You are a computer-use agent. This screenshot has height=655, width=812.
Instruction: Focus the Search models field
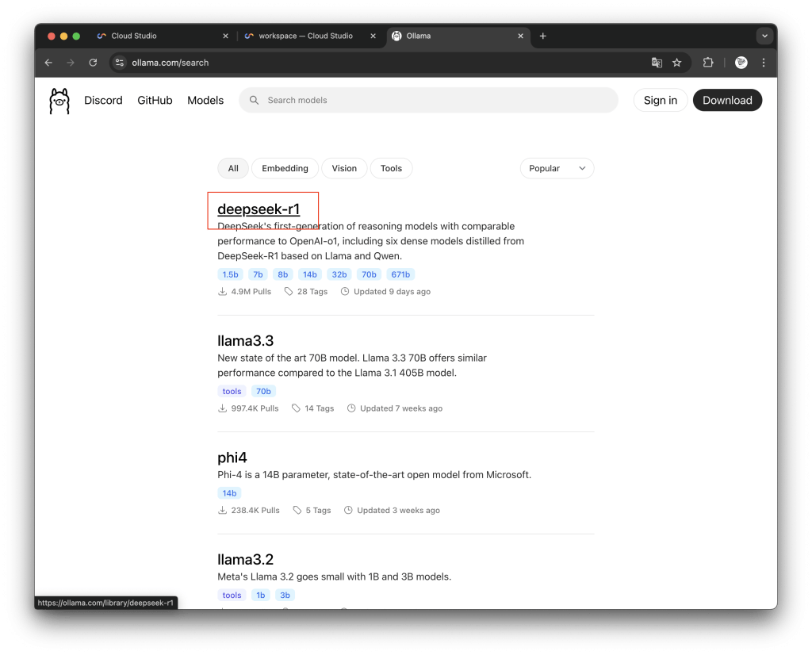tap(428, 100)
